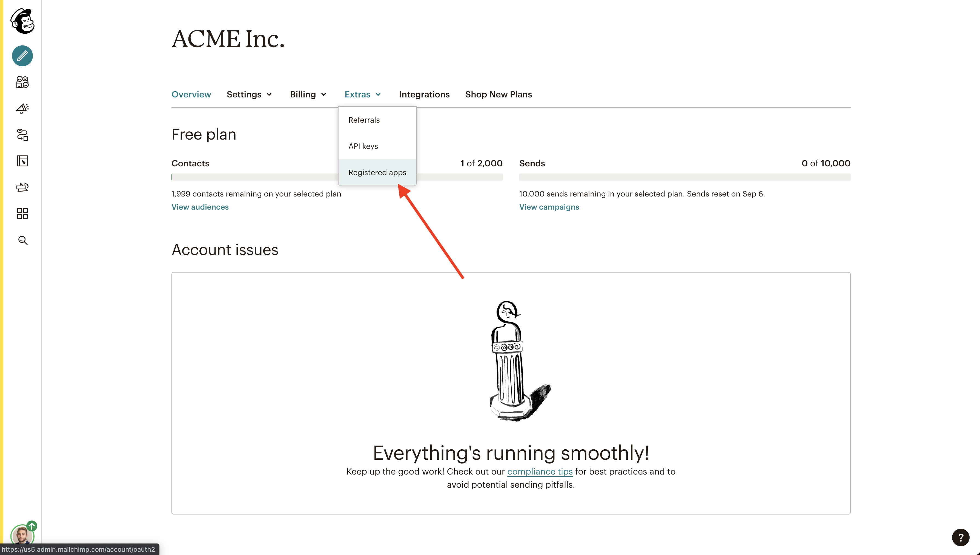Viewport: 980px width, 555px height.
Task: Expand the Billing dropdown
Action: (308, 94)
